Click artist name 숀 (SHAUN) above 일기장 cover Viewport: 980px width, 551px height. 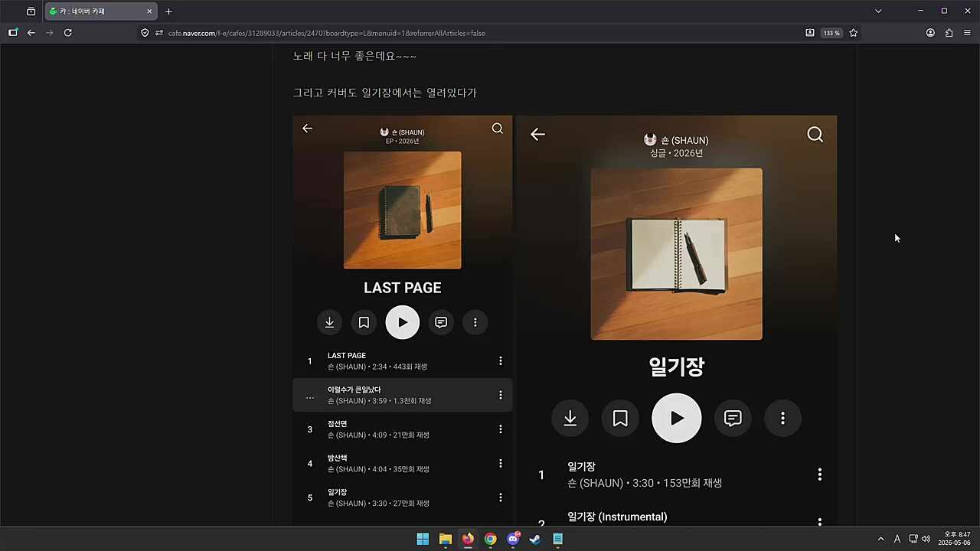click(684, 140)
